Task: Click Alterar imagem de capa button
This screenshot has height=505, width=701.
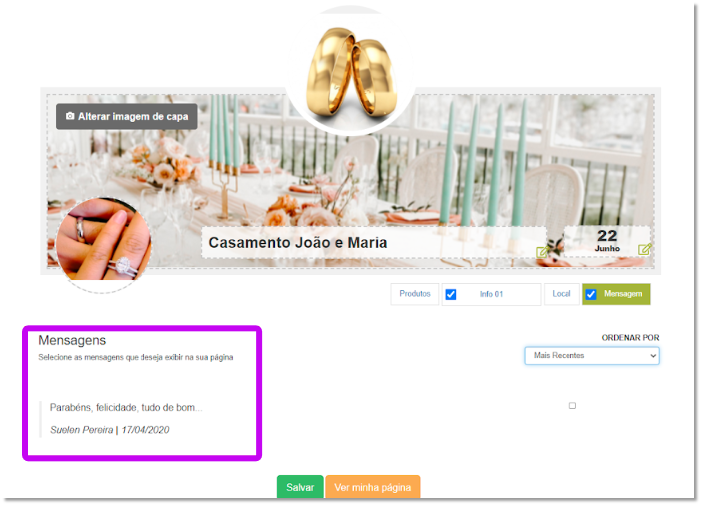Action: (127, 117)
